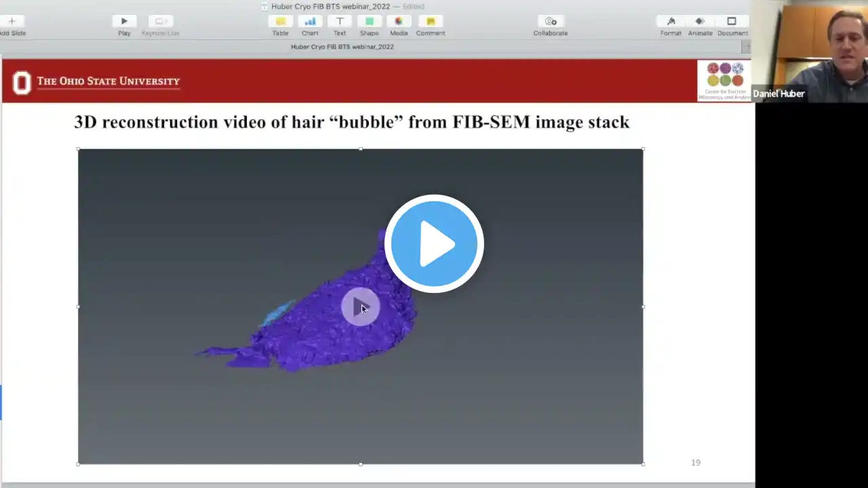Image resolution: width=868 pixels, height=488 pixels.
Task: Click slide number 19 on the slide
Action: pos(696,462)
